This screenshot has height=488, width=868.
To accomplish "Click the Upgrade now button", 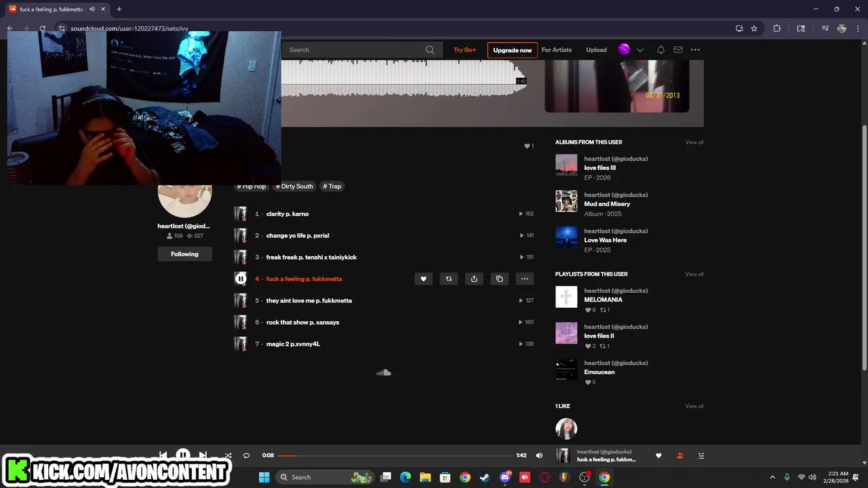I will click(512, 50).
